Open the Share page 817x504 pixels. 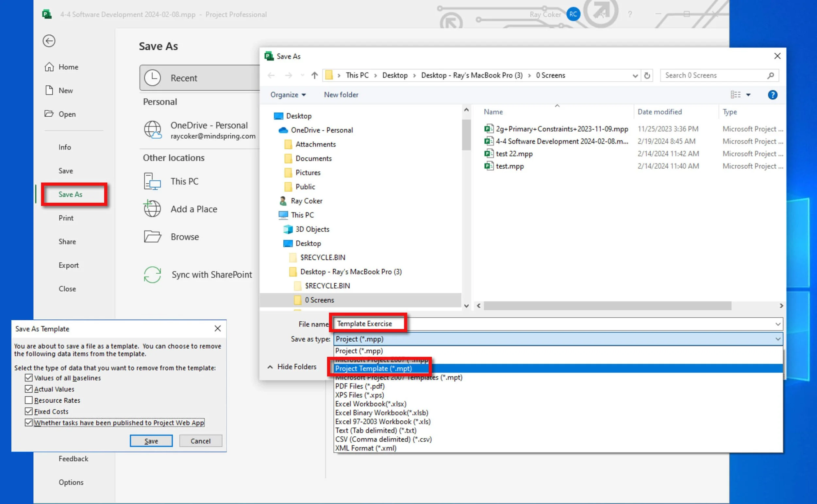pos(67,242)
